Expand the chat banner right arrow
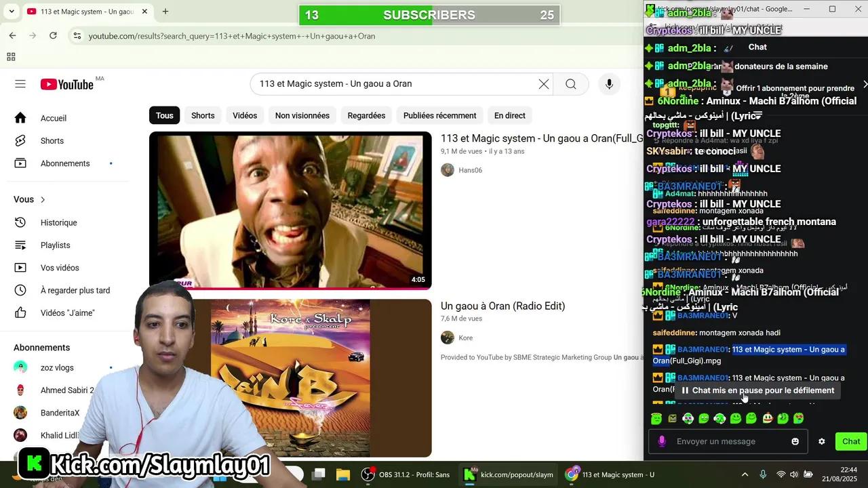Viewport: 868px width, 488px height. click(x=865, y=85)
